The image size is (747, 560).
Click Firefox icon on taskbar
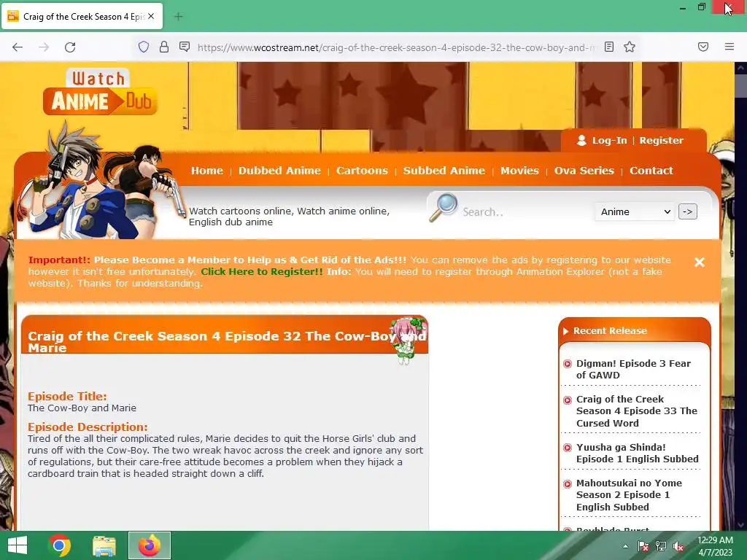point(149,545)
